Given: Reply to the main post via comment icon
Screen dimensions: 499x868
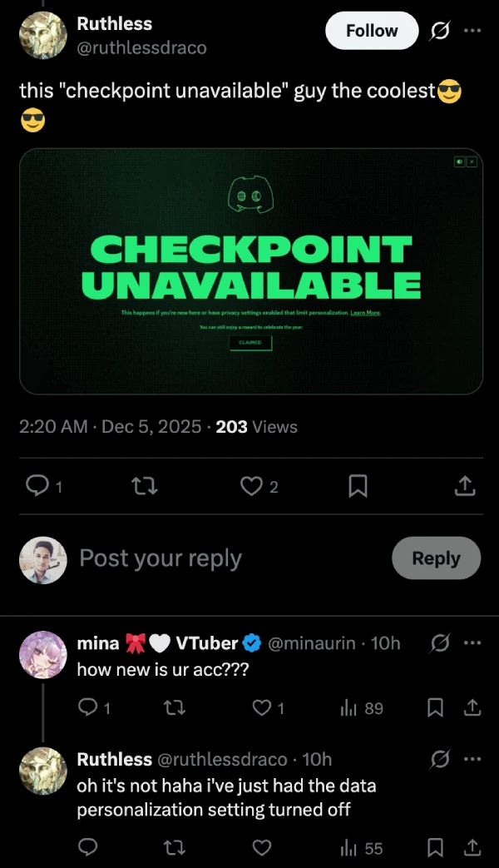Looking at the screenshot, I should point(37,486).
